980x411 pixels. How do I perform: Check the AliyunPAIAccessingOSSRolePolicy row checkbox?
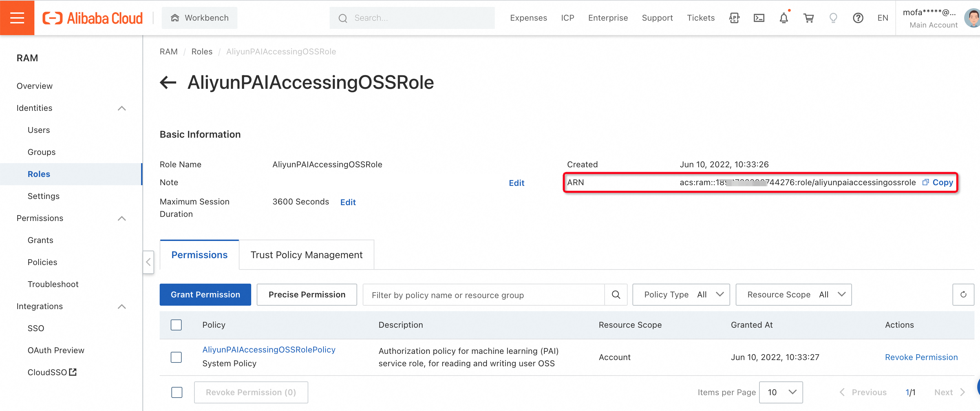coord(176,357)
